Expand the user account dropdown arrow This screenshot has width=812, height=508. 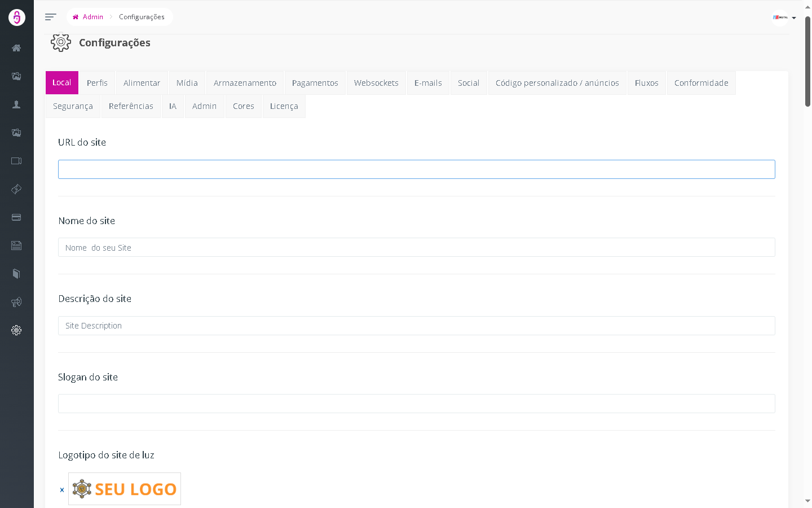[794, 18]
